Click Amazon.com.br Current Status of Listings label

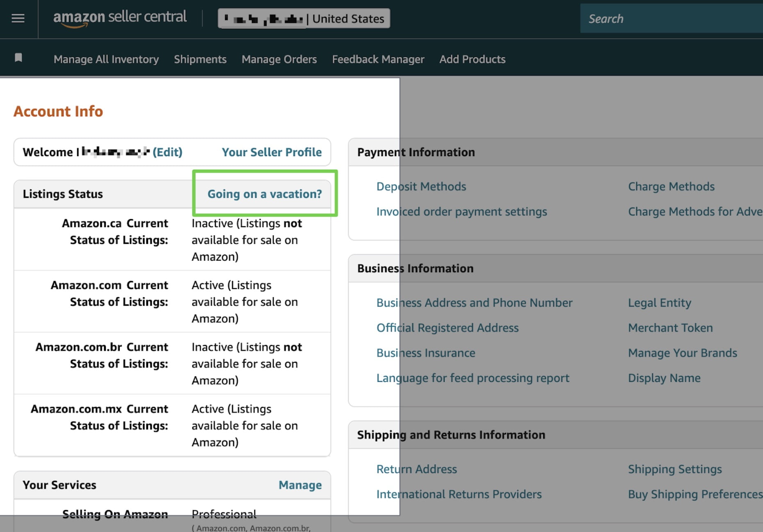tap(102, 355)
